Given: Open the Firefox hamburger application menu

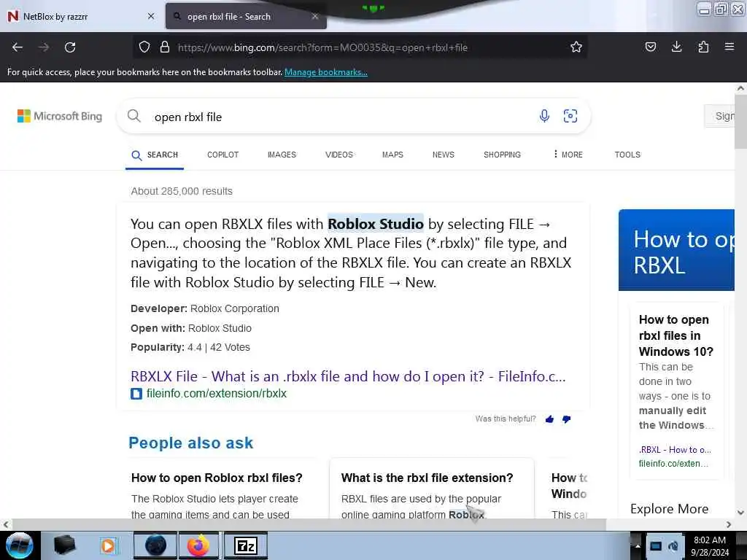Looking at the screenshot, I should [729, 47].
